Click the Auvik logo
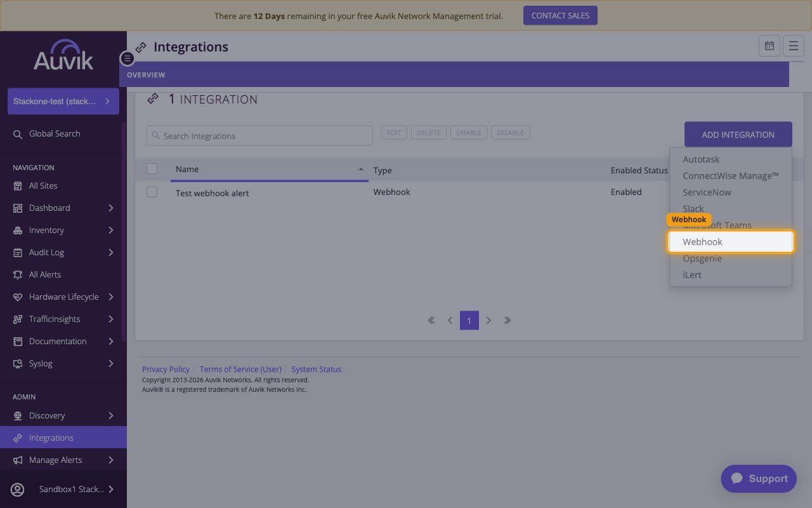This screenshot has width=812, height=508. tap(63, 55)
